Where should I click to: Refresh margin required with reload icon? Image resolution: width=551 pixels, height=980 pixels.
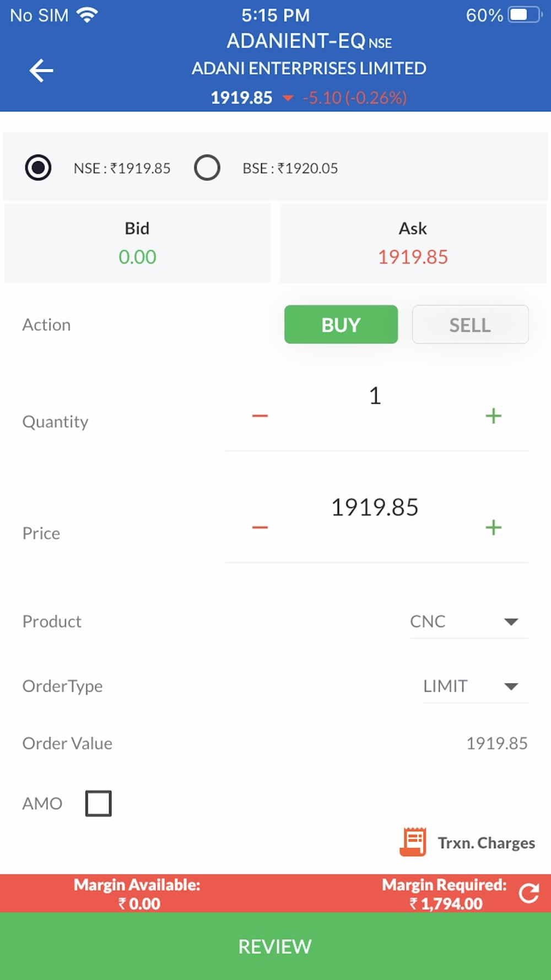pos(529,893)
